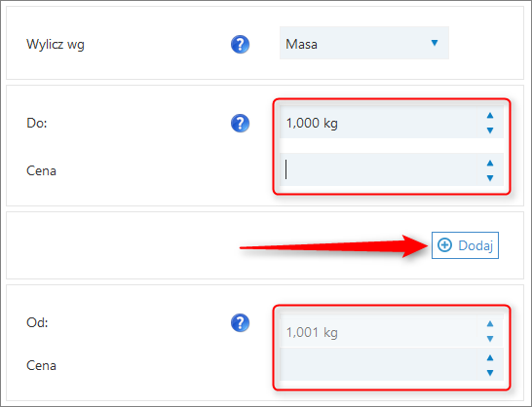
Task: Decrease the Do: weight value of 1,000 kg
Action: [490, 130]
